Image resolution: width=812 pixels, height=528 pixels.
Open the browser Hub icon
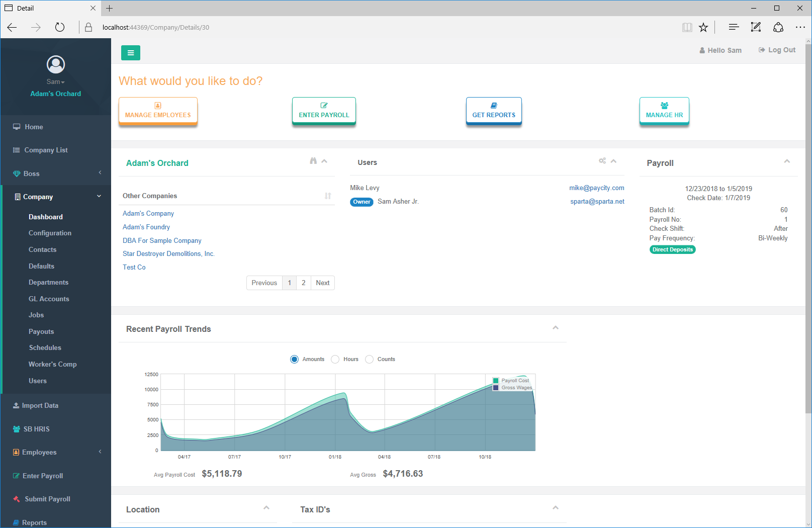734,27
